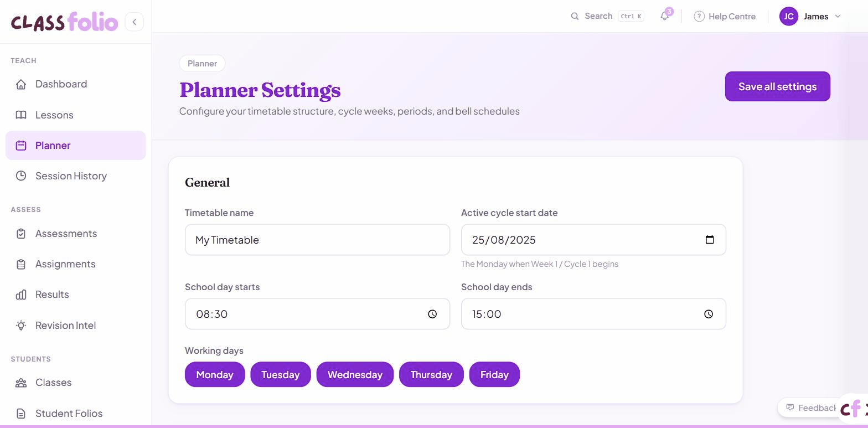
Task: Click the Assessments clipboard icon
Action: coord(21,234)
